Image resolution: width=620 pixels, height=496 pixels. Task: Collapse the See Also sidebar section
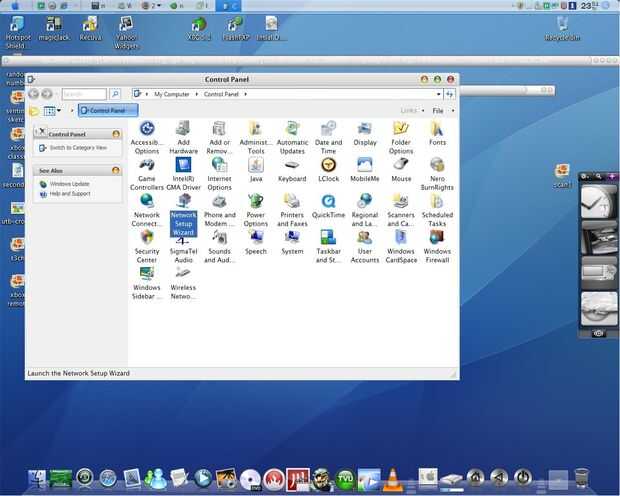click(116, 170)
